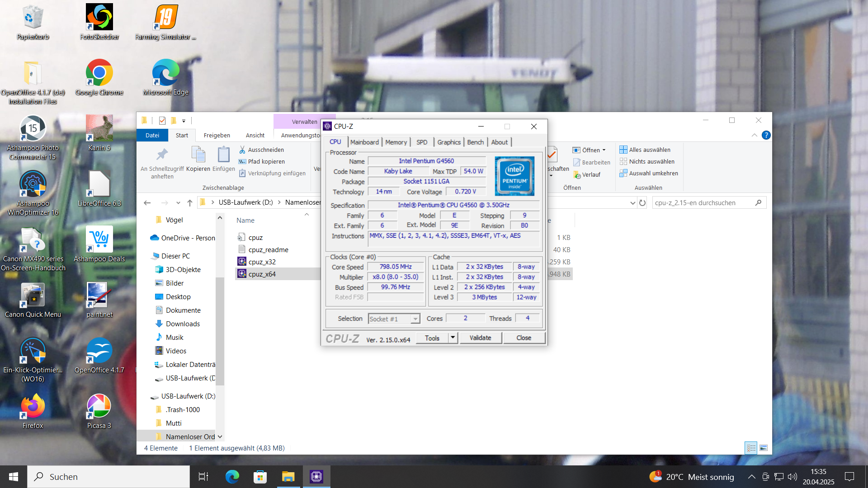Expand the Öffnen dropdown in ribbon
This screenshot has width=868, height=488.
604,150
